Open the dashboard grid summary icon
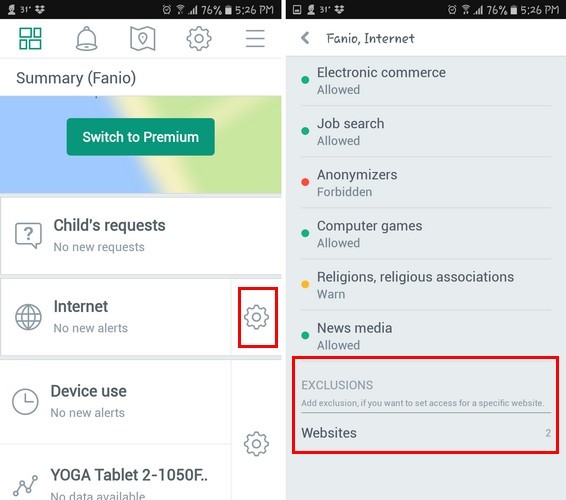Image resolution: width=566 pixels, height=500 pixels. pyautogui.click(x=30, y=38)
